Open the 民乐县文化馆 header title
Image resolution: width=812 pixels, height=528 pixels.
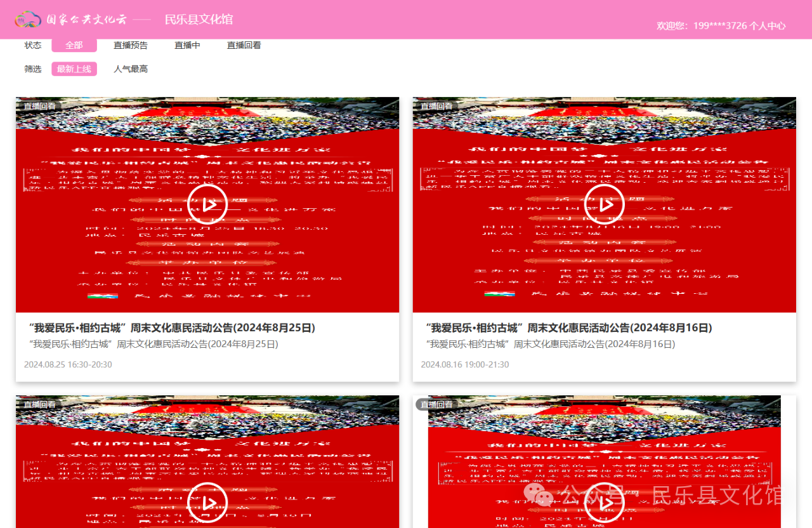tap(199, 20)
